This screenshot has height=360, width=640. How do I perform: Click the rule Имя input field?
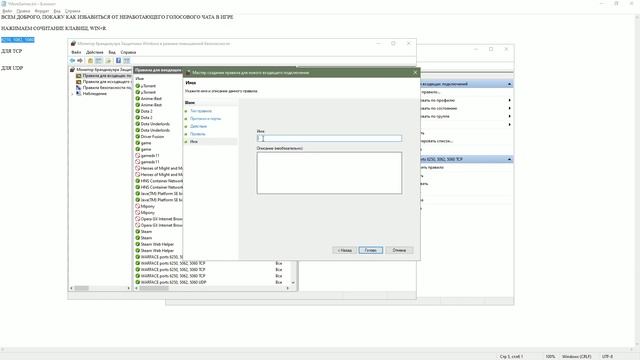pyautogui.click(x=329, y=138)
